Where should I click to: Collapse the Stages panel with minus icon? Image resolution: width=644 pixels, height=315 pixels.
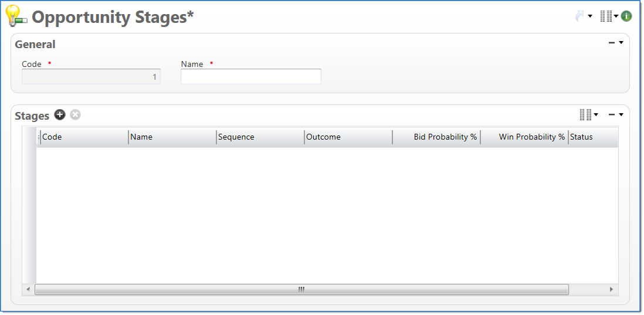point(612,114)
